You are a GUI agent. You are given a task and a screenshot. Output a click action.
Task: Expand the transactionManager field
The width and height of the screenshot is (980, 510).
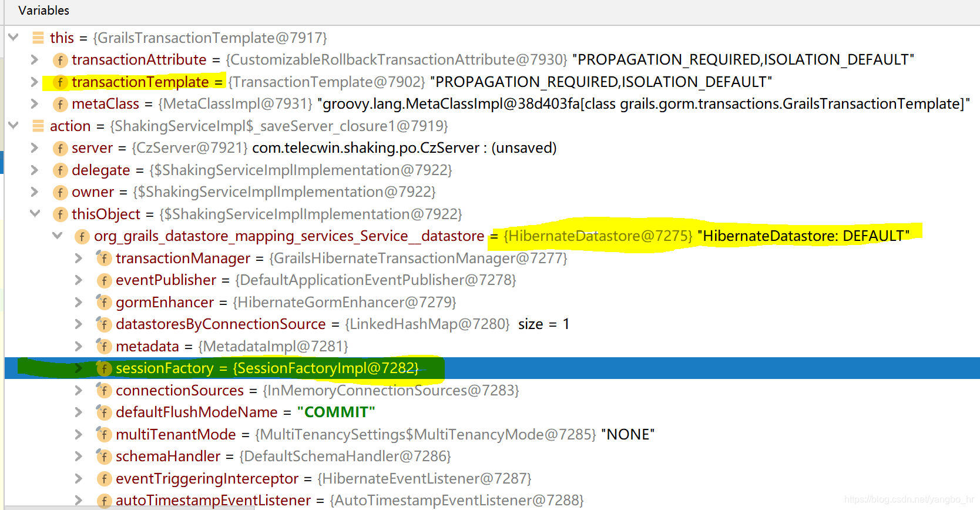(79, 258)
